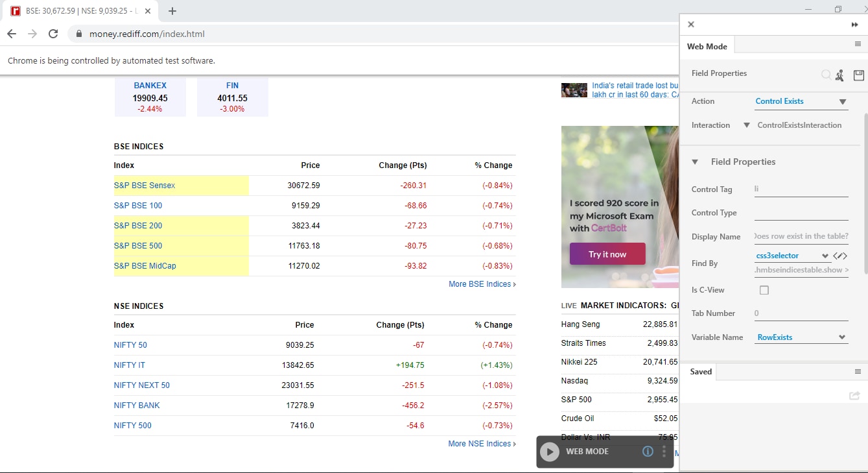This screenshot has height=473, width=868.
Task: Expand the Interaction triangle
Action: point(747,125)
